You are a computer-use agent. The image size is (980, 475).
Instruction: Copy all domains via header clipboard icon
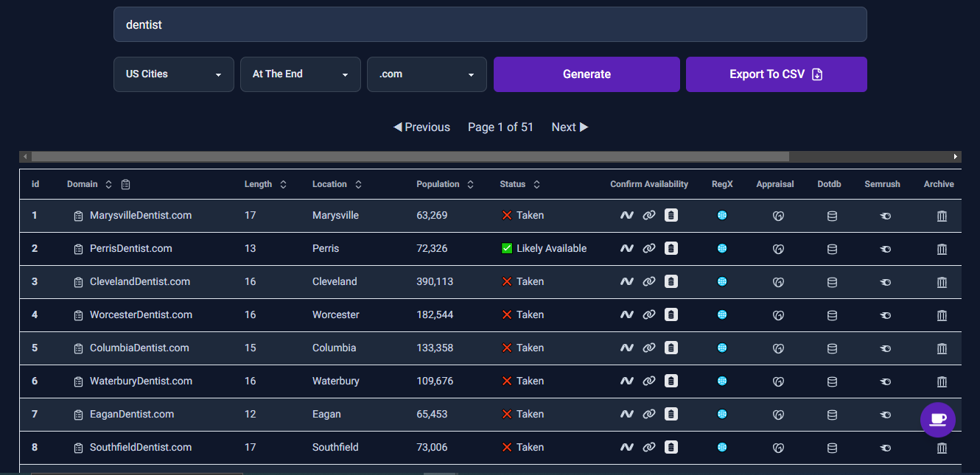pos(125,184)
